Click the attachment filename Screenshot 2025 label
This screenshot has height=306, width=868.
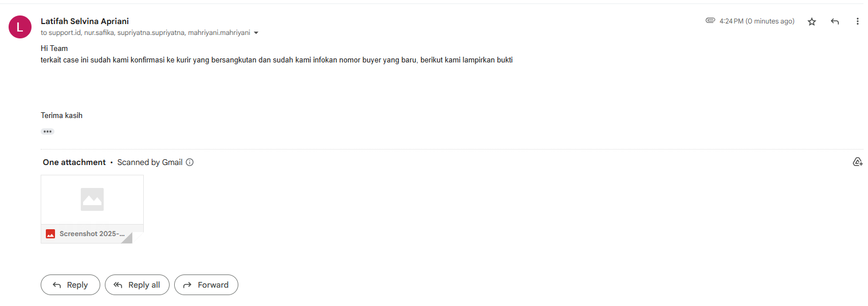tap(92, 234)
